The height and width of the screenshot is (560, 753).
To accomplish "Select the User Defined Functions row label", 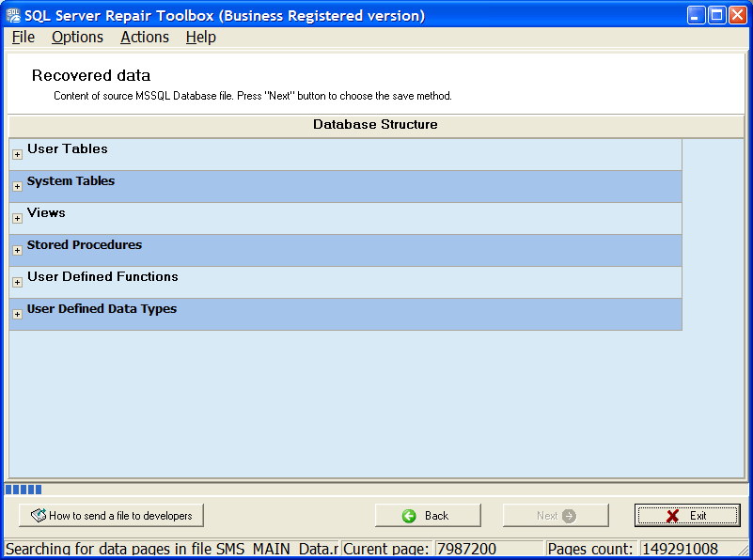I will pos(102,276).
